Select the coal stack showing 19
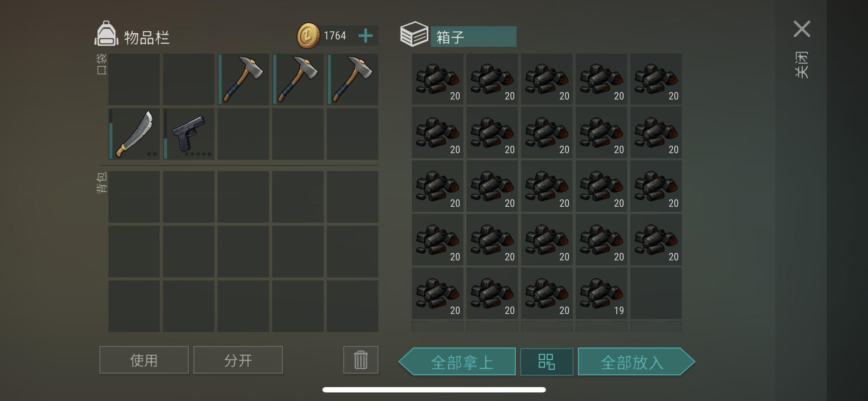 pyautogui.click(x=601, y=293)
